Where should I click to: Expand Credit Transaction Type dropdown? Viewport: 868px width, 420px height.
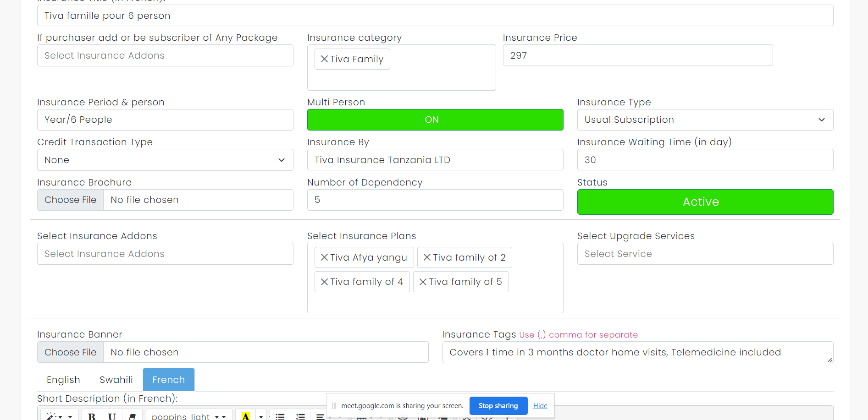pos(165,160)
